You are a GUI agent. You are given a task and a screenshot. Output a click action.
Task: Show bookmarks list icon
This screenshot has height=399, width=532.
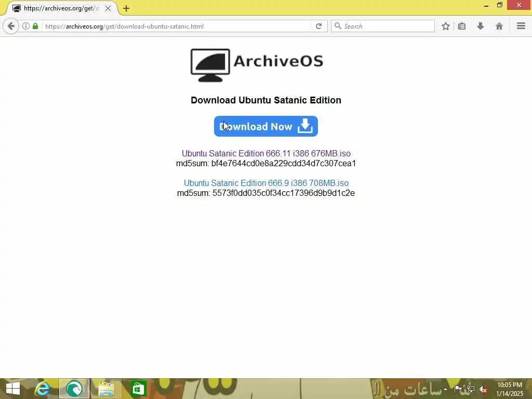(x=462, y=26)
